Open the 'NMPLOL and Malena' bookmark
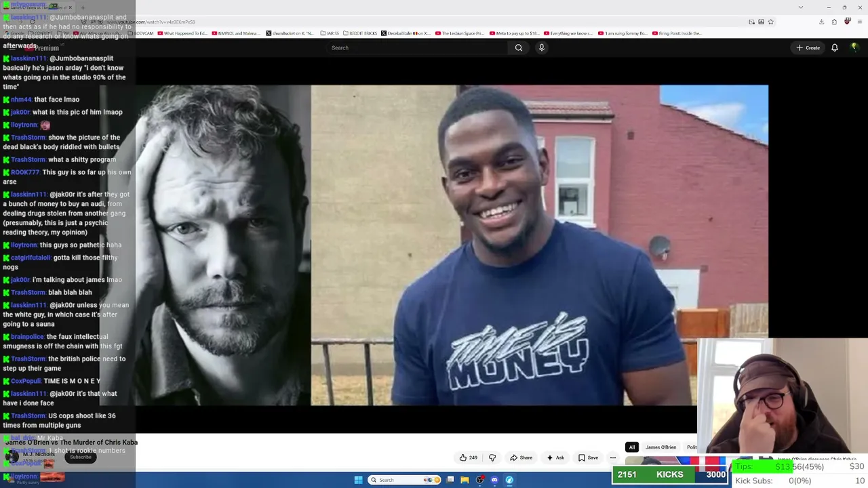The width and height of the screenshot is (868, 488). tap(235, 33)
